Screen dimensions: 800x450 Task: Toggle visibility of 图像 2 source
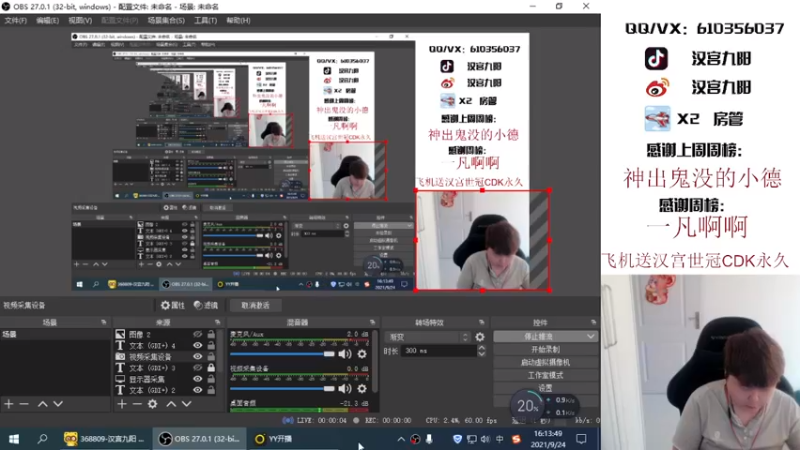(x=197, y=334)
